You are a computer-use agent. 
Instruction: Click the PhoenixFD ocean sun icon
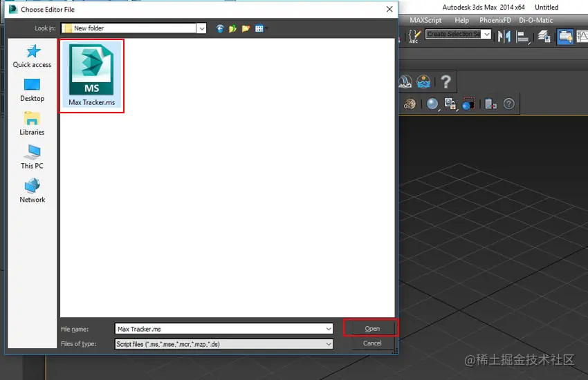coord(423,82)
